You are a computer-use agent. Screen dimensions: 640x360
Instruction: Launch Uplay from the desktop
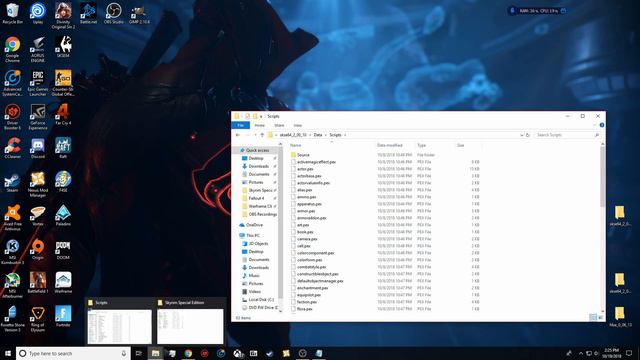pos(38,13)
